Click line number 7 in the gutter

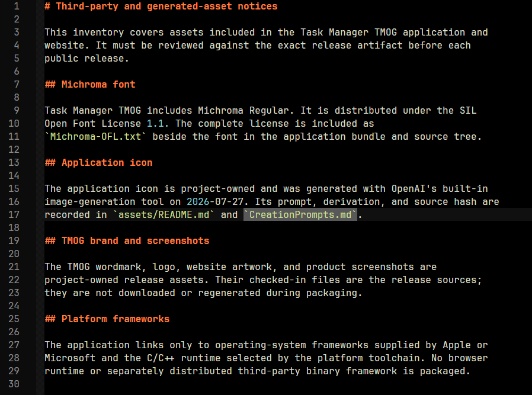[16, 85]
